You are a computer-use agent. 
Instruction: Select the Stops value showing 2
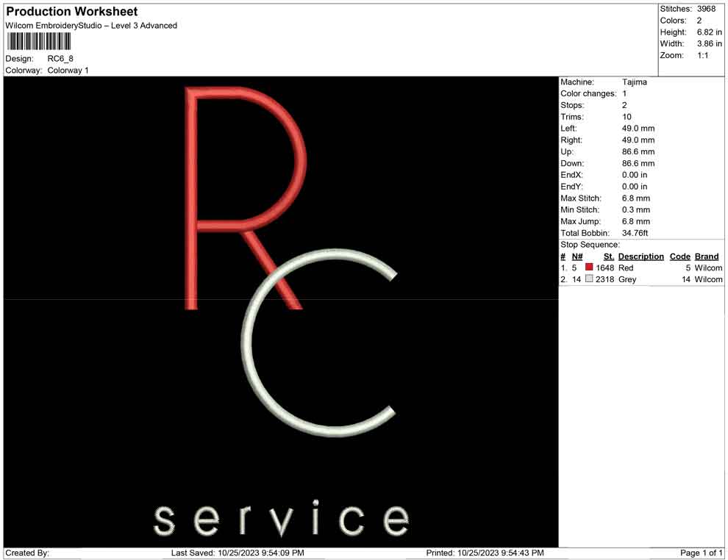click(624, 105)
